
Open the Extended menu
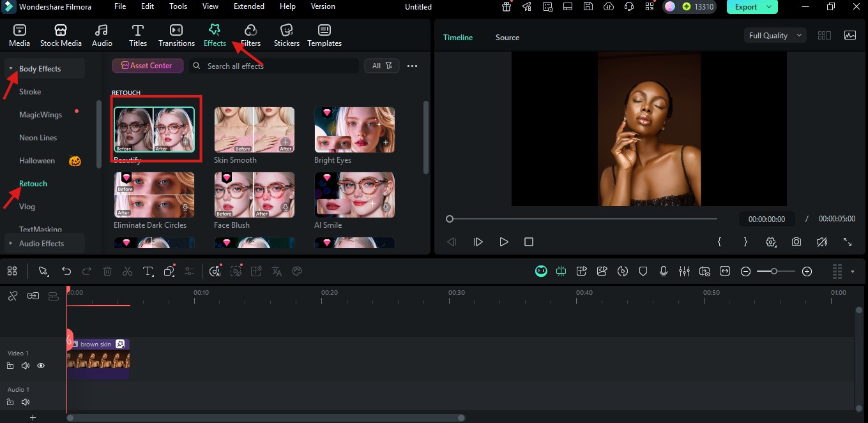coord(248,6)
